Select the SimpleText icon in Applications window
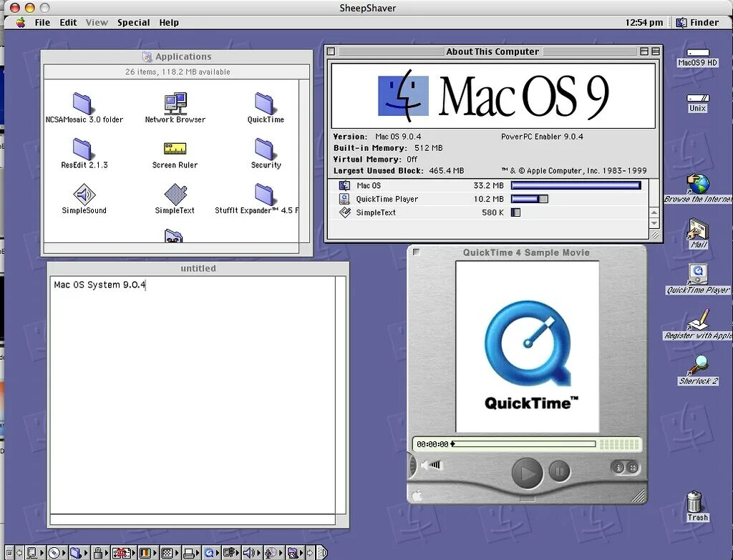The width and height of the screenshot is (733, 560). (x=175, y=195)
